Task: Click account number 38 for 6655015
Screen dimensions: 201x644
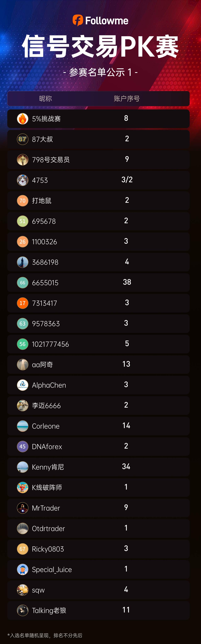Action: tap(127, 282)
